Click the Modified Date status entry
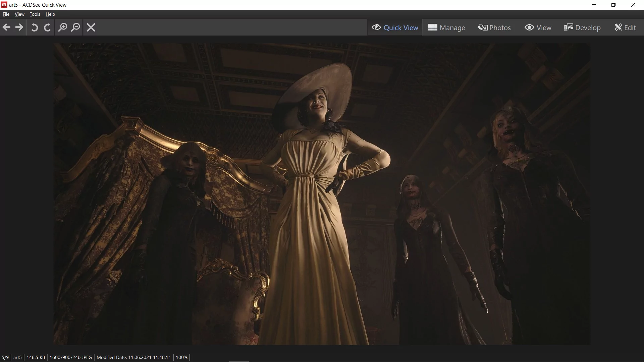This screenshot has height=362, width=644. coord(134,357)
